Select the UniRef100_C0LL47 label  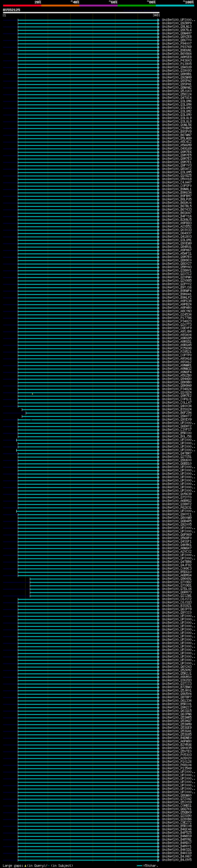tap(177, 403)
